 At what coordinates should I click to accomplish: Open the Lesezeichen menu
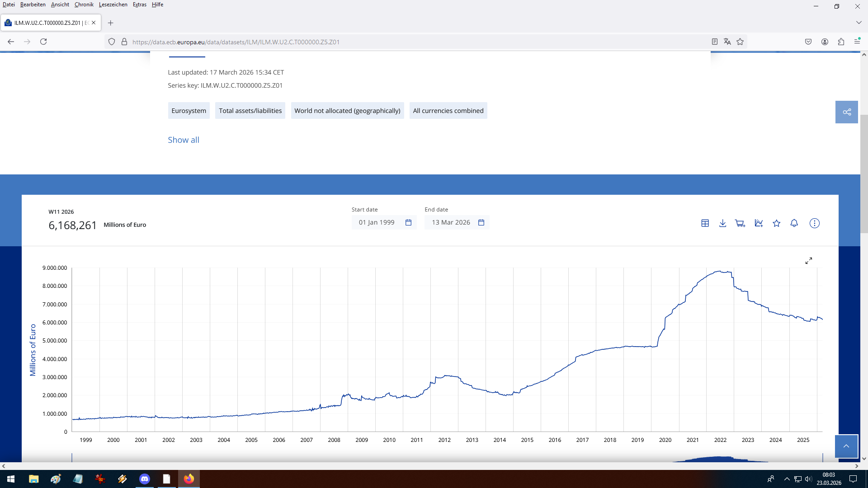pos(113,5)
